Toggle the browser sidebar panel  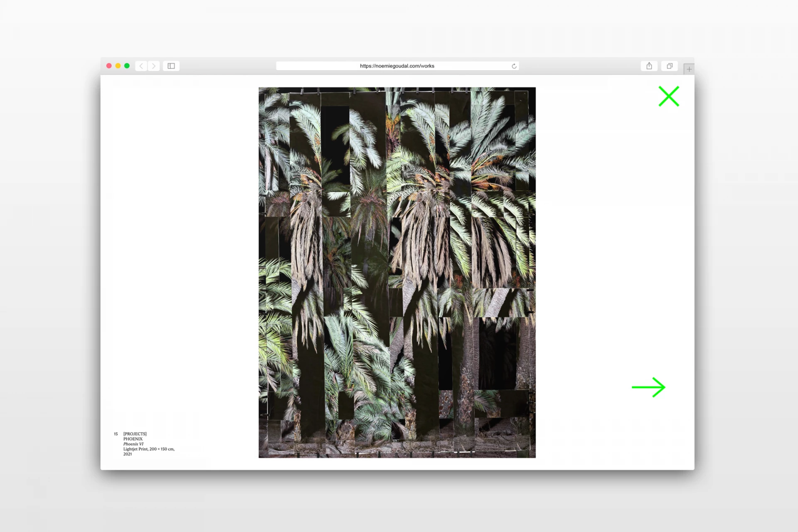tap(171, 66)
